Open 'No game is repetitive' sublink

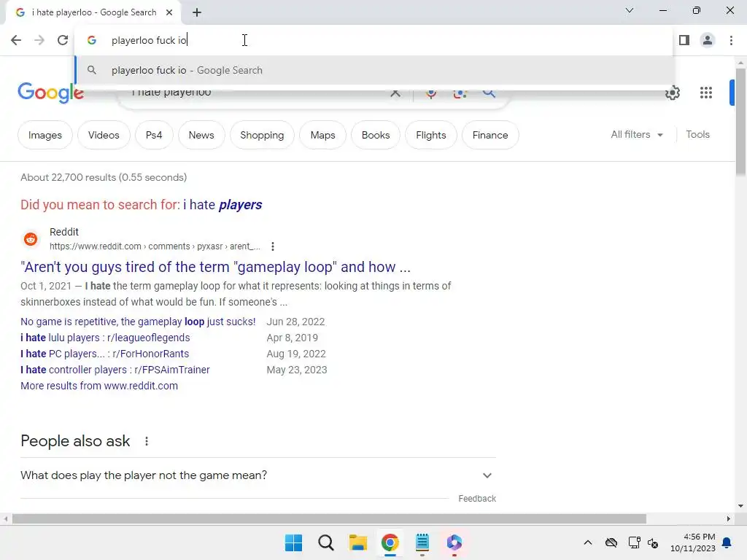point(138,322)
